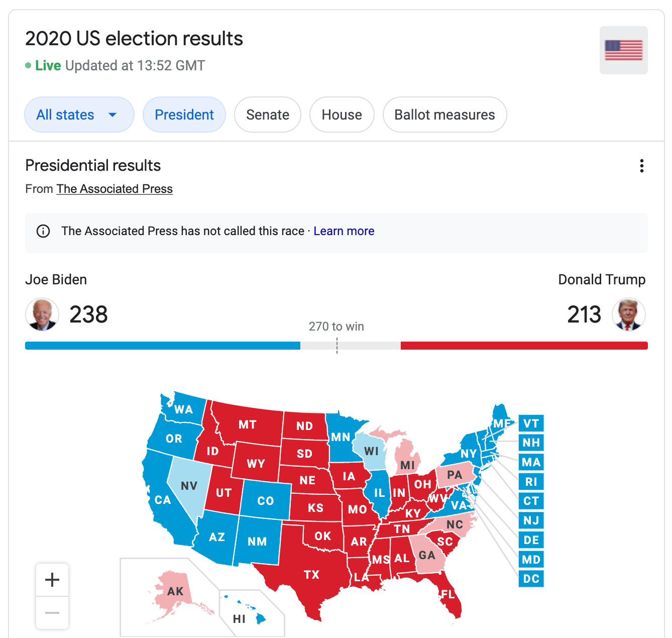Screen dimensions: 672x638
Task: Select California on the map
Action: [162, 500]
